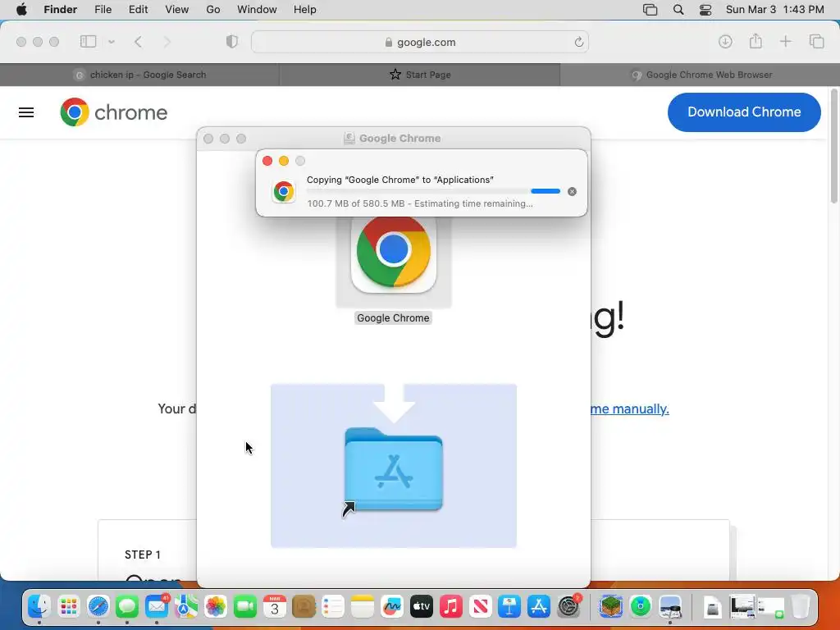This screenshot has height=630, width=840.
Task: Click the Google Chrome label under icon
Action: [x=393, y=317]
